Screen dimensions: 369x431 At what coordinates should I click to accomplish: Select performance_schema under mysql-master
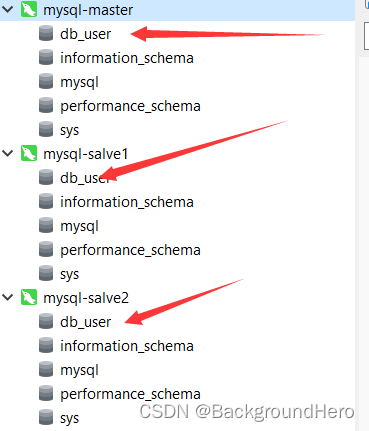click(x=130, y=106)
